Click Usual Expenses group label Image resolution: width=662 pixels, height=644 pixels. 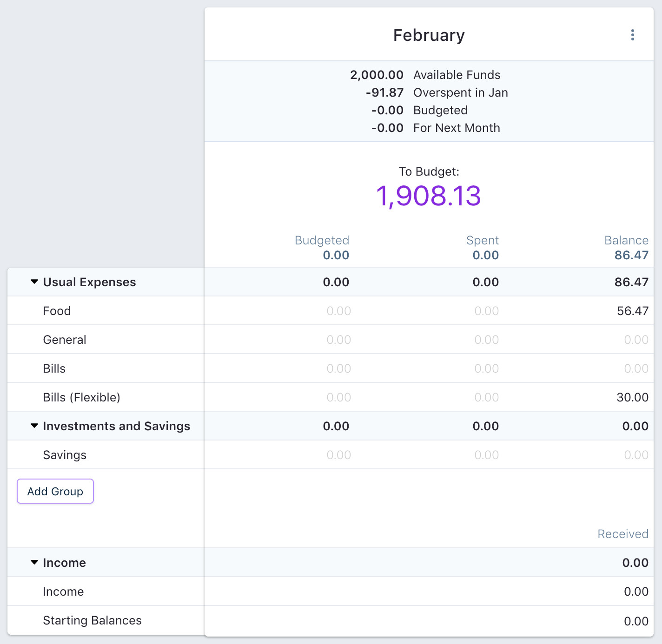click(x=89, y=282)
